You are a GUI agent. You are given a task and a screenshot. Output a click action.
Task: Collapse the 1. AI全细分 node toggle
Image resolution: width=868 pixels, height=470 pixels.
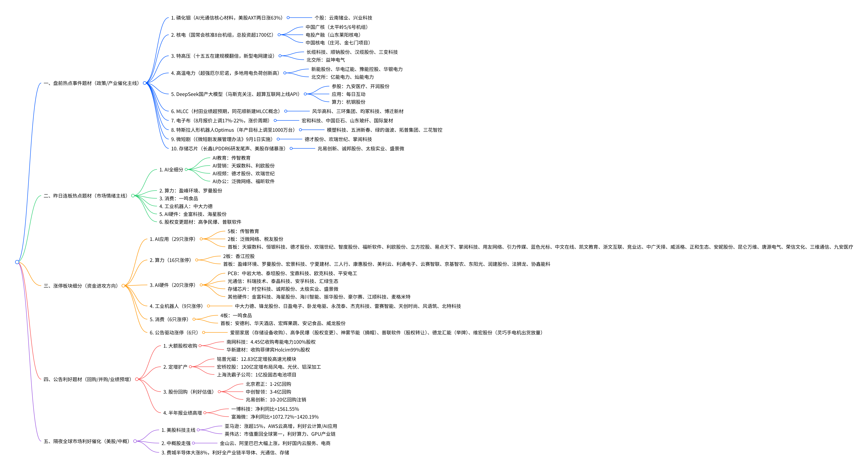[x=186, y=169]
